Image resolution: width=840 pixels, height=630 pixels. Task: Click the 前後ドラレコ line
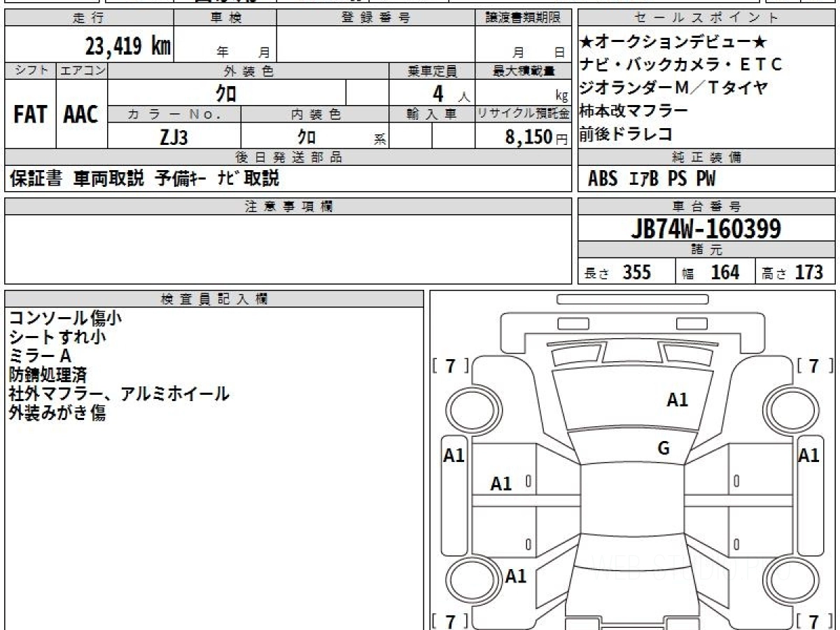click(626, 133)
